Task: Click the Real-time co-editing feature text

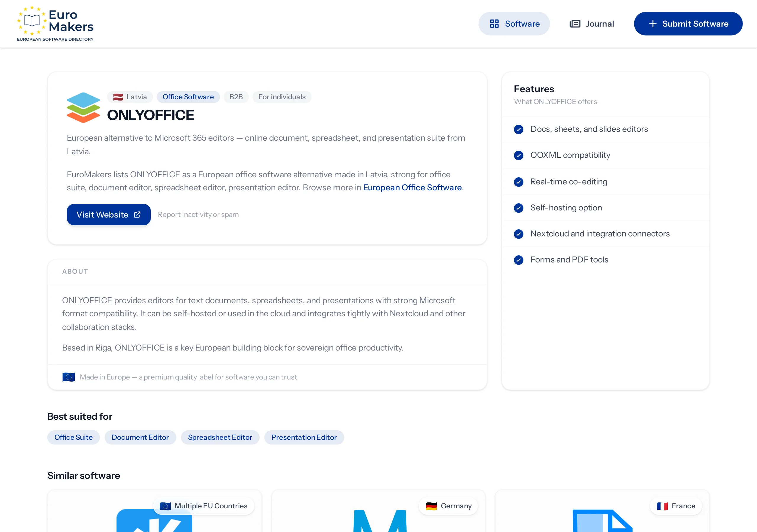Action: [x=569, y=181]
